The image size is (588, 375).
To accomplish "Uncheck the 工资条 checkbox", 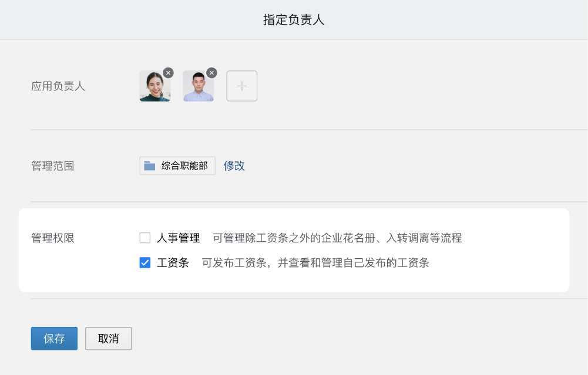I will tap(145, 263).
